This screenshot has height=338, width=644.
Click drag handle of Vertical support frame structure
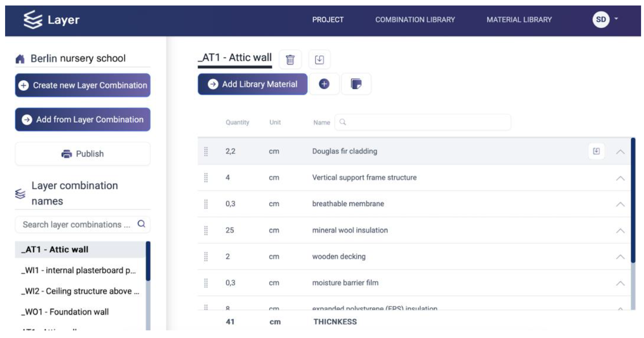click(x=206, y=178)
